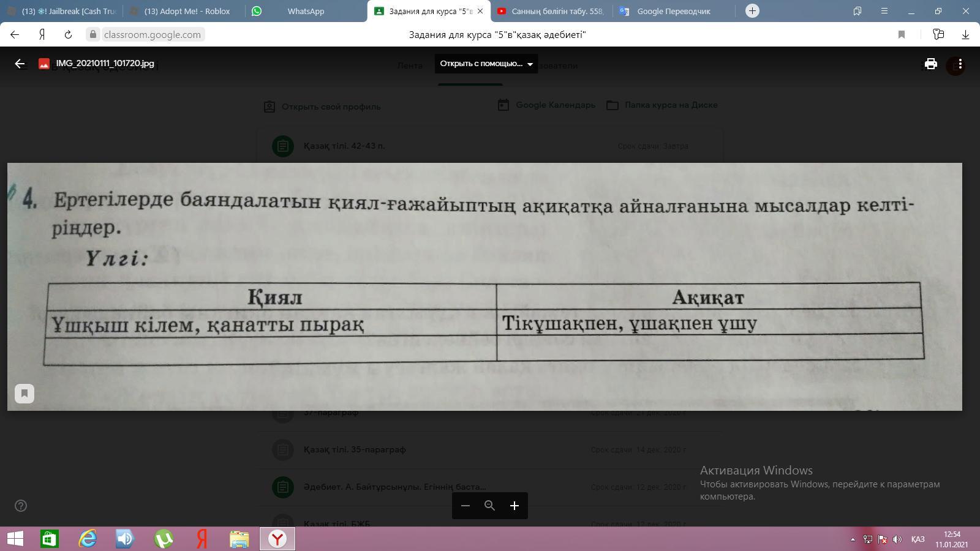
Task: Open the red Я Yandex taskbar shortcut
Action: coord(202,539)
